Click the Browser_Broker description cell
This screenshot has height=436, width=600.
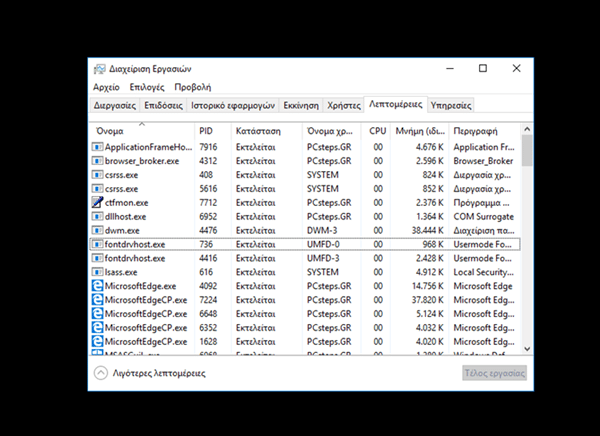pyautogui.click(x=483, y=161)
